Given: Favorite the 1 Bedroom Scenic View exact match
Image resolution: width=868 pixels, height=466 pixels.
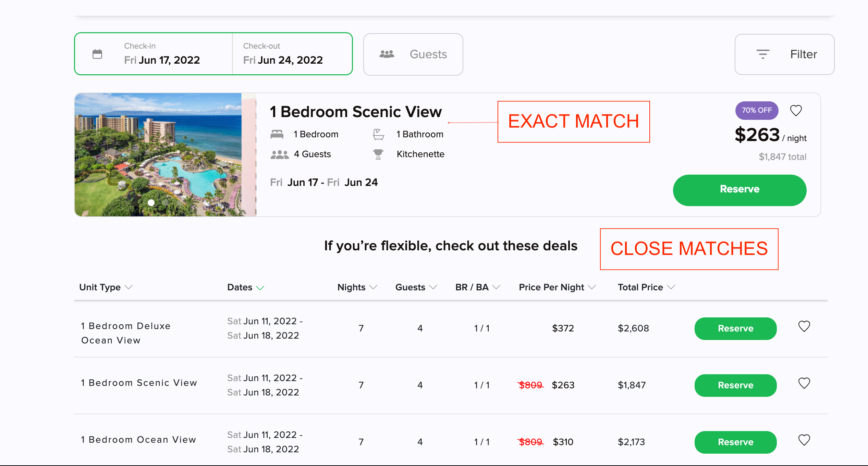Looking at the screenshot, I should [x=796, y=111].
